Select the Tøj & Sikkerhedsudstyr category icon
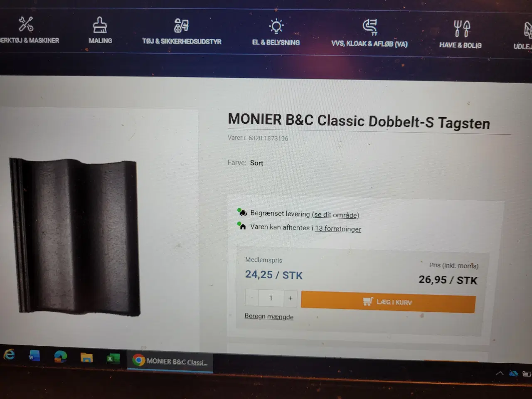Image resolution: width=532 pixels, height=399 pixels. tap(181, 26)
